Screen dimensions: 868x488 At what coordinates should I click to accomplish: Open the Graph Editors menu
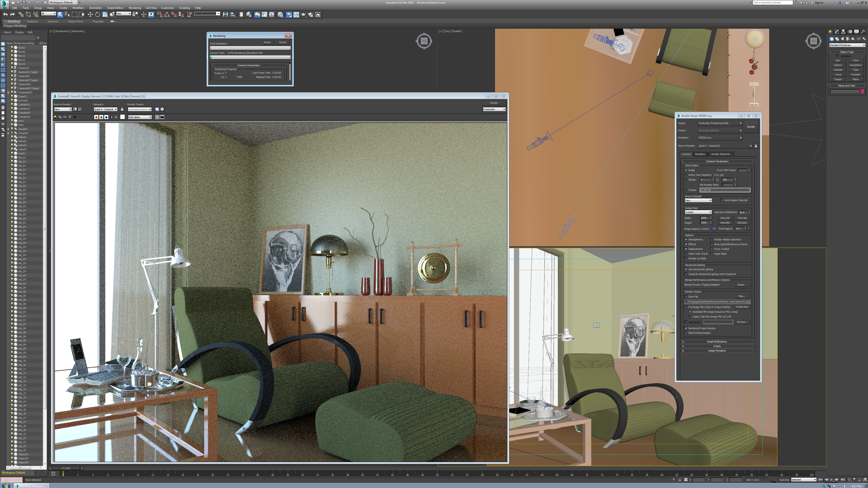[x=115, y=8]
